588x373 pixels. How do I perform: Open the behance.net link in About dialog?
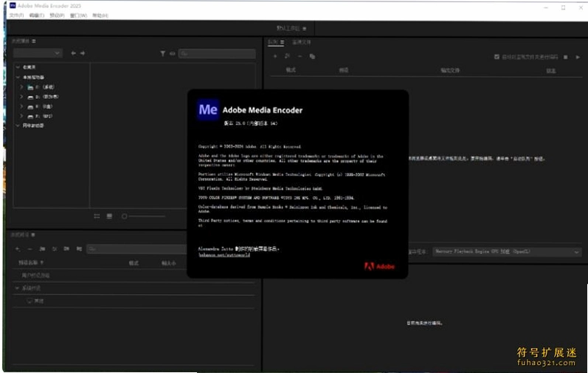click(x=224, y=255)
